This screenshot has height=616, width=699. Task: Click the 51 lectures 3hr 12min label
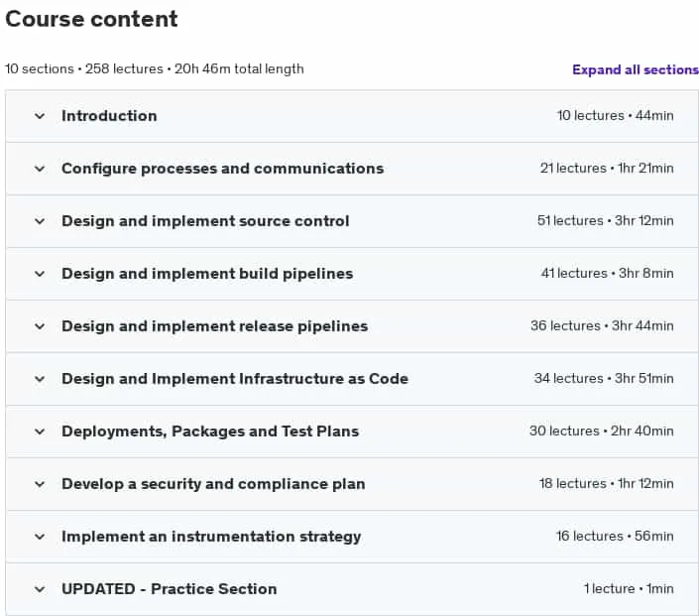point(606,221)
